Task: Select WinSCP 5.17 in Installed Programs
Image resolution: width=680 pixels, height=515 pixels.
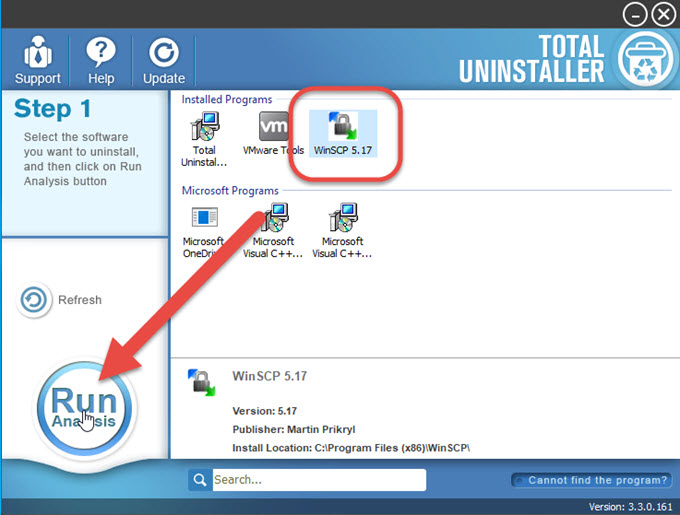Action: click(343, 134)
